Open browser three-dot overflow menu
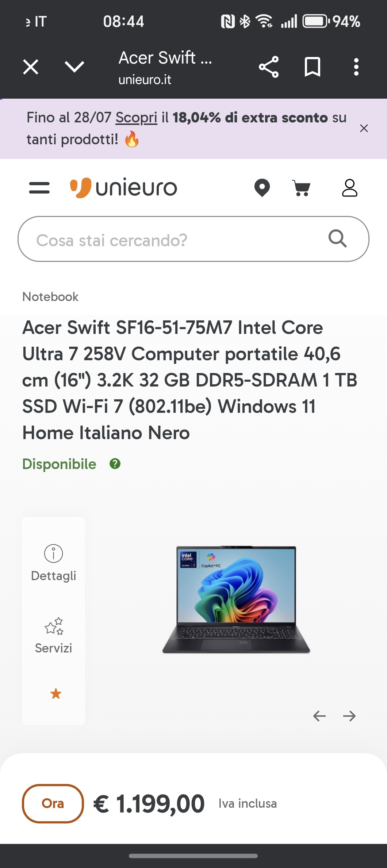This screenshot has height=868, width=387. tap(356, 67)
